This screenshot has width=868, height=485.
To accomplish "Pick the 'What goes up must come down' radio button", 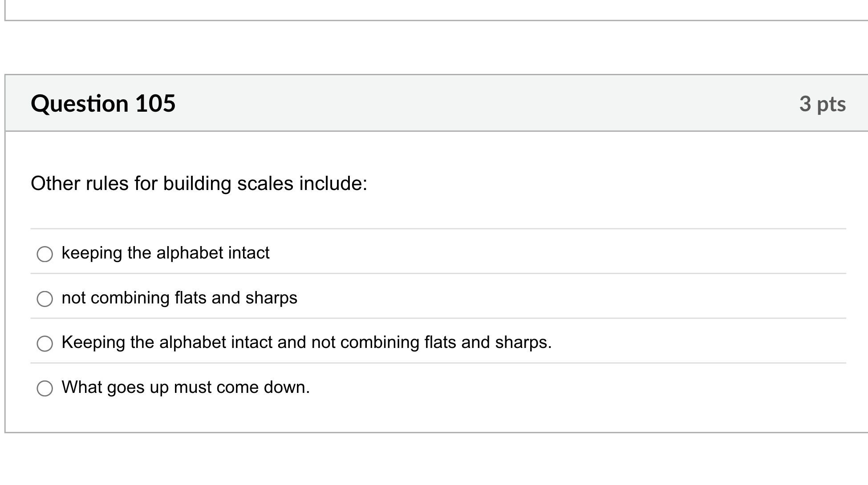I will coord(45,388).
